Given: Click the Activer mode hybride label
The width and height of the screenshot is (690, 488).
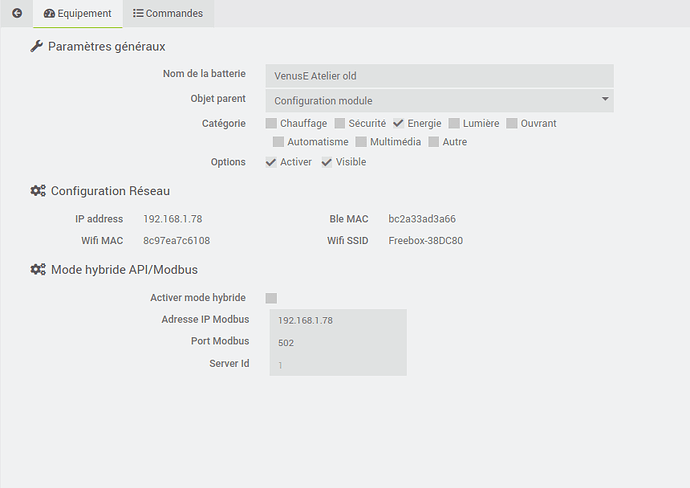Looking at the screenshot, I should (198, 297).
